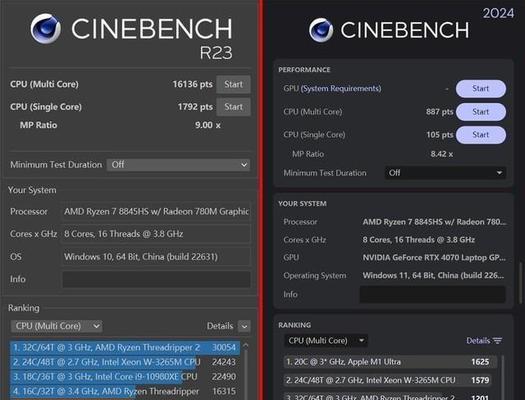Click the R23 Windows 10 OS value
The height and width of the screenshot is (400, 525).
[156, 257]
